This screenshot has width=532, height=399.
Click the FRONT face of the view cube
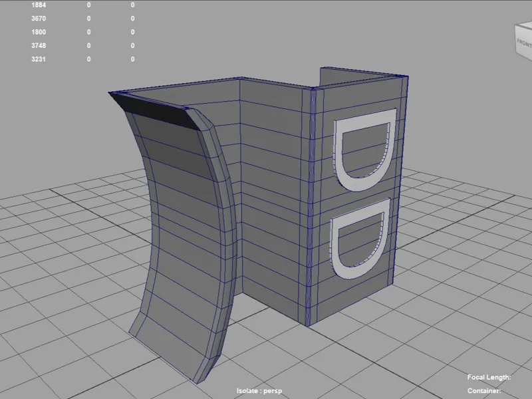(x=524, y=43)
